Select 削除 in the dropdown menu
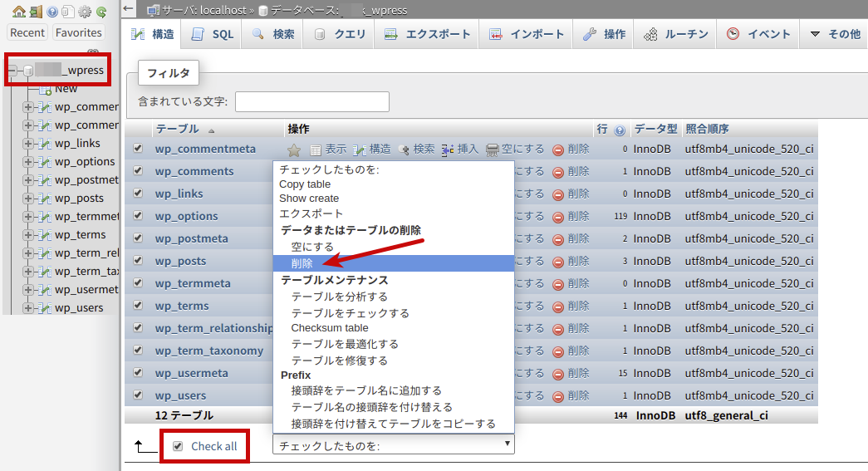 394,263
